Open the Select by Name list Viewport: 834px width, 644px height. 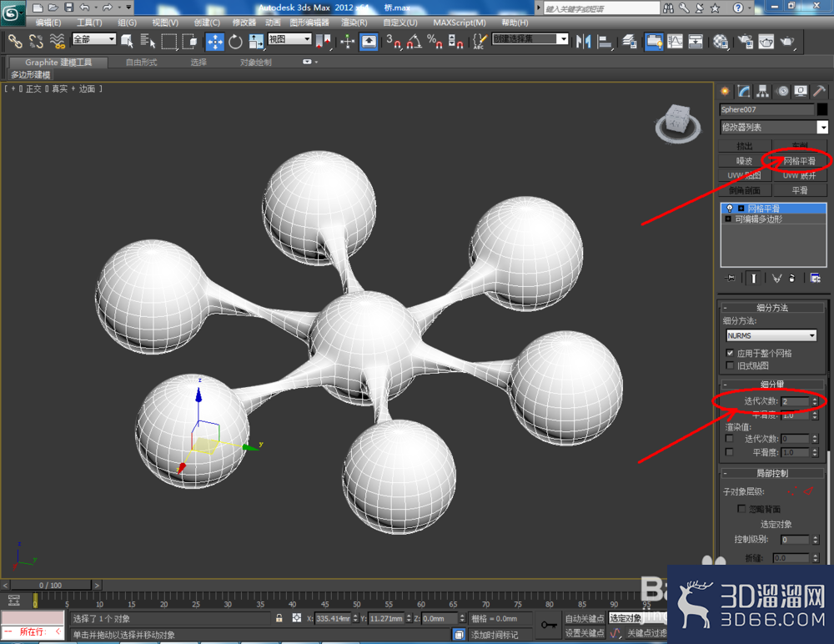[x=148, y=41]
